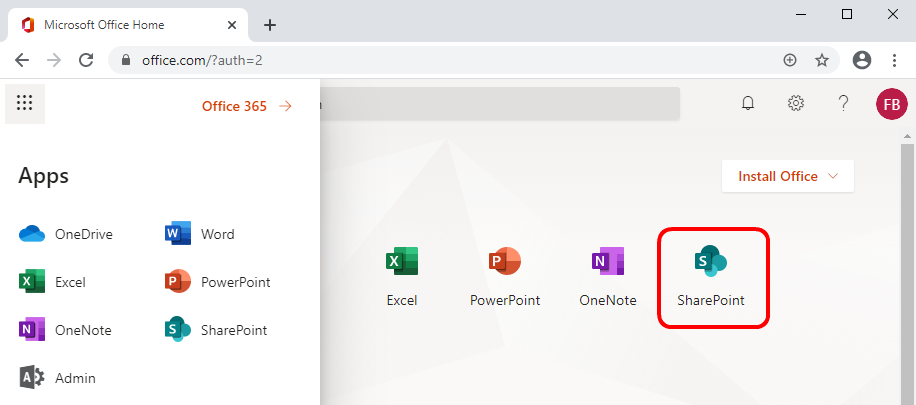Open the OneNote tile on the home page
This screenshot has width=916, height=405.
(608, 277)
